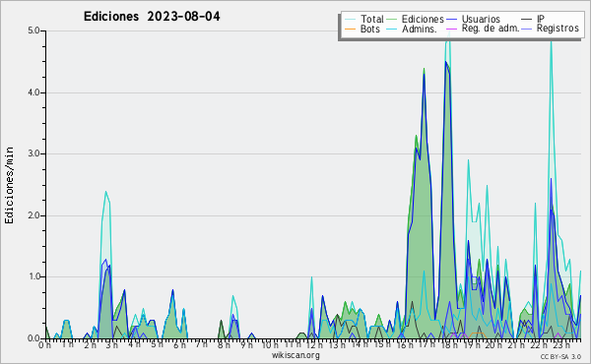The height and width of the screenshot is (364, 591).
Task: Click the Reg. de adm. magenta legend swatch
Action: pos(451,29)
